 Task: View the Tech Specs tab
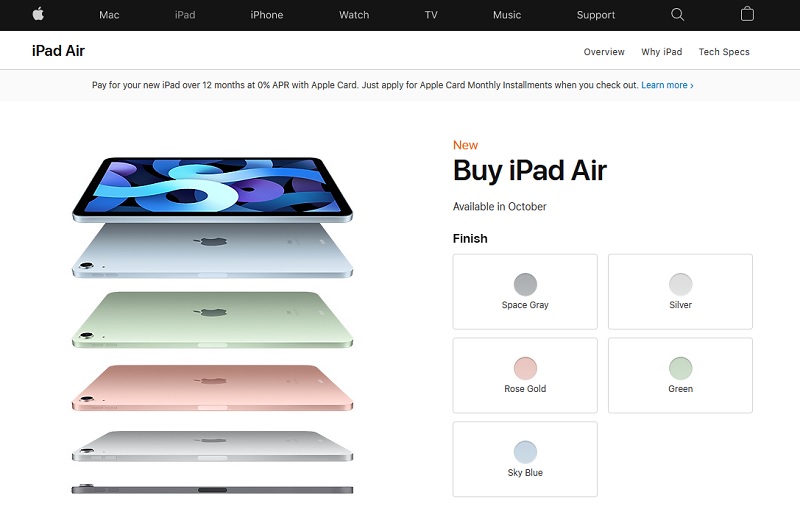pyautogui.click(x=724, y=52)
